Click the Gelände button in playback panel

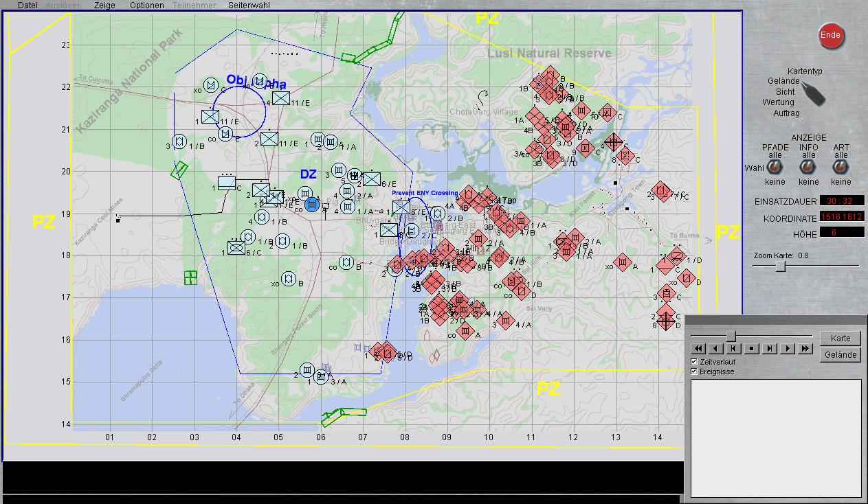point(840,354)
